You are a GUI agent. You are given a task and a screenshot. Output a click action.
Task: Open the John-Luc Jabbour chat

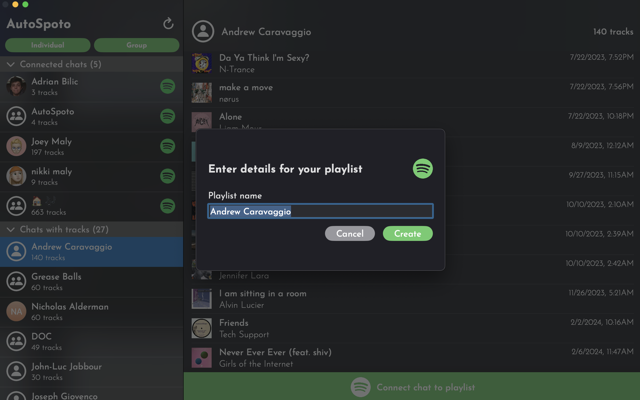pos(91,371)
